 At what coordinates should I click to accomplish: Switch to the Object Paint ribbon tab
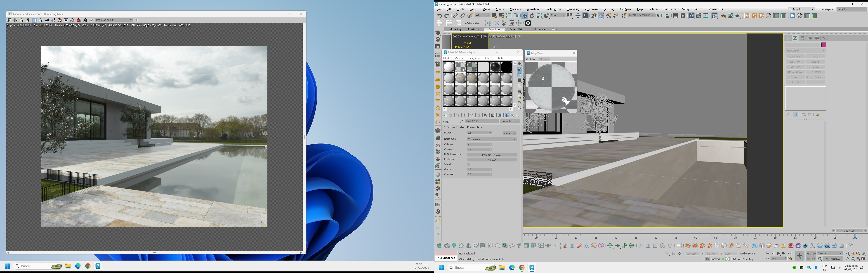tap(517, 30)
